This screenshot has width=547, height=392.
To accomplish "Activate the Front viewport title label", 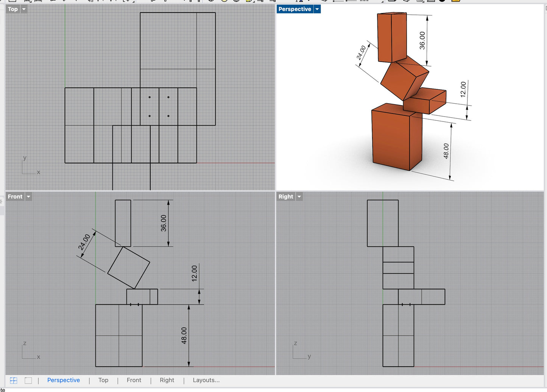I will pos(15,196).
